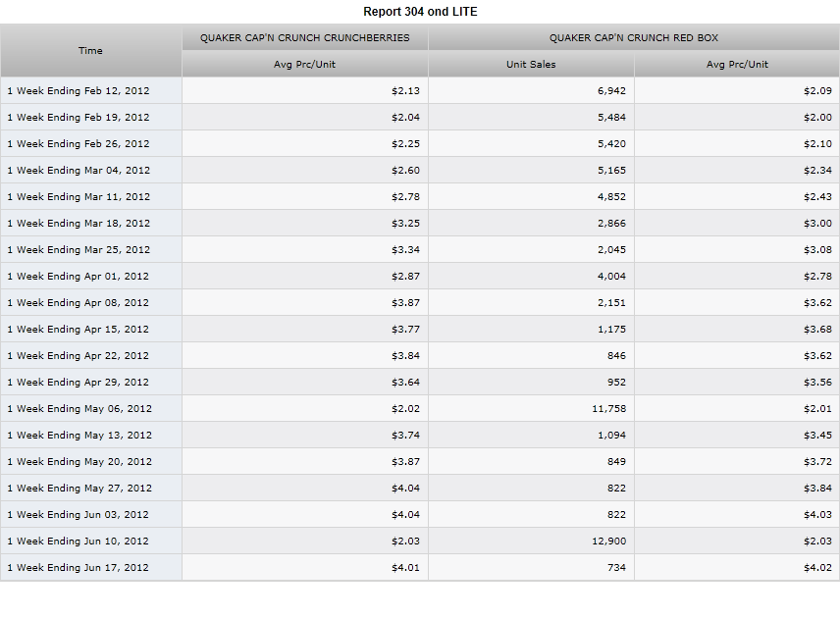Click the Report 304 ond LITE title

[x=420, y=12]
